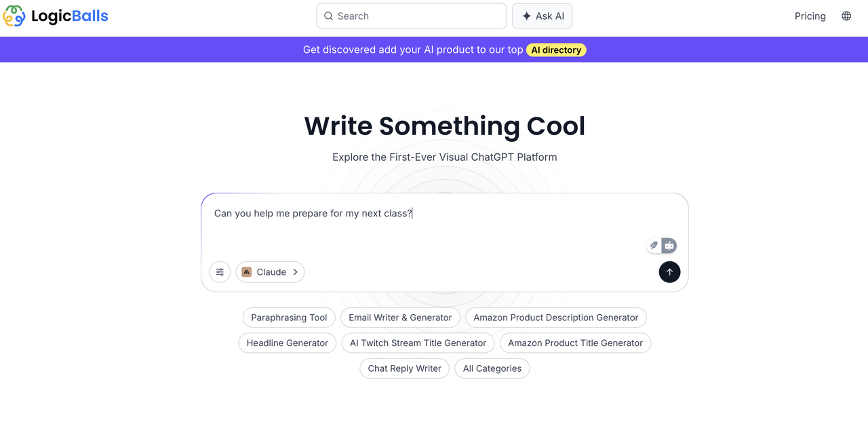The image size is (868, 439).
Task: Switch to the feather writing mode
Action: (654, 246)
